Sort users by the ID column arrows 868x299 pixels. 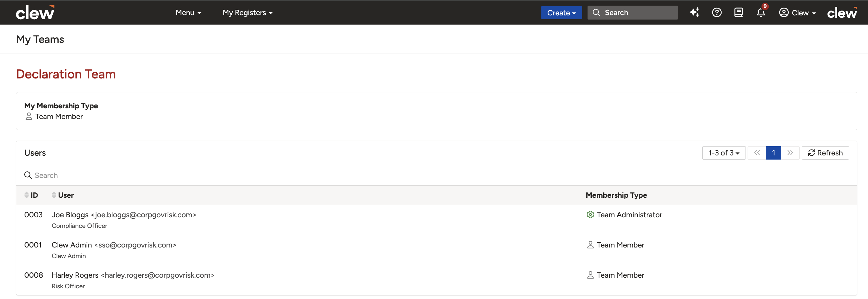[27, 195]
